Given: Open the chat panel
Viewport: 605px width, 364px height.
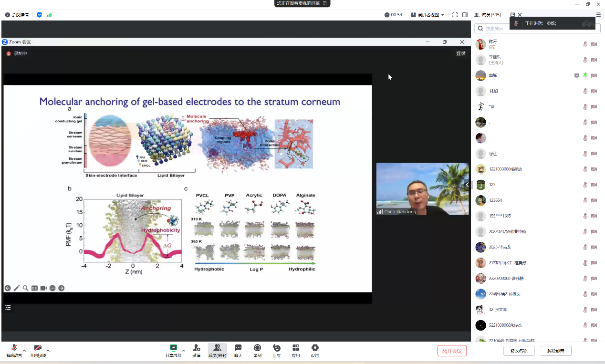Looking at the screenshot, I should [238, 350].
